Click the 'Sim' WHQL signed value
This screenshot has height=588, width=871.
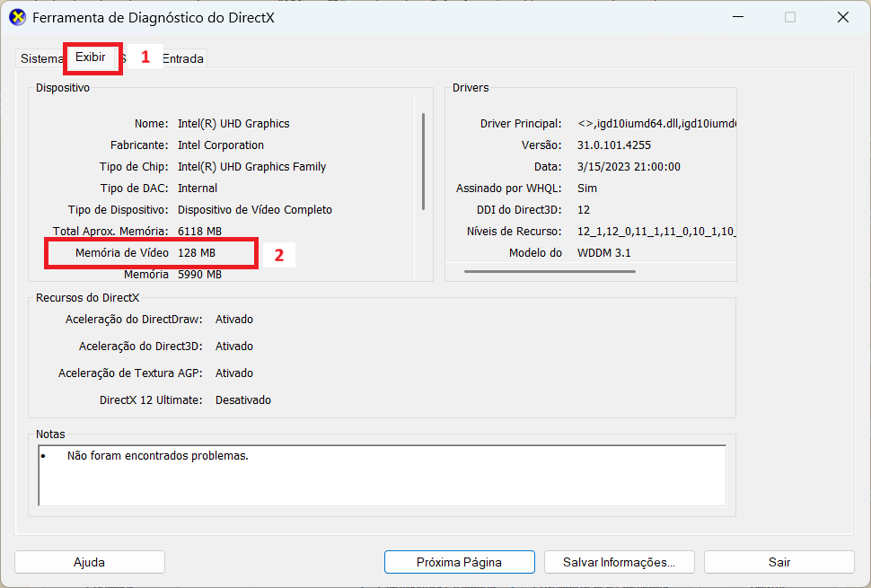point(587,189)
